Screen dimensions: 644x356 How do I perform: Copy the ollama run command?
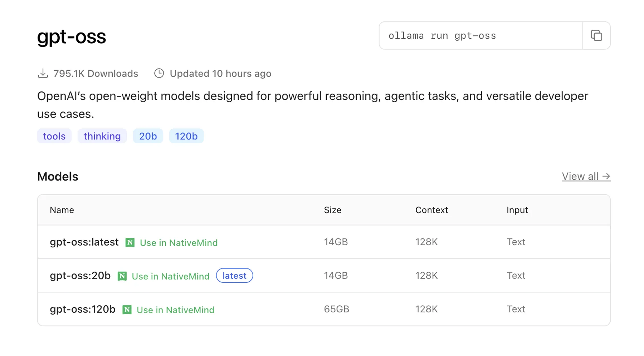pos(596,36)
